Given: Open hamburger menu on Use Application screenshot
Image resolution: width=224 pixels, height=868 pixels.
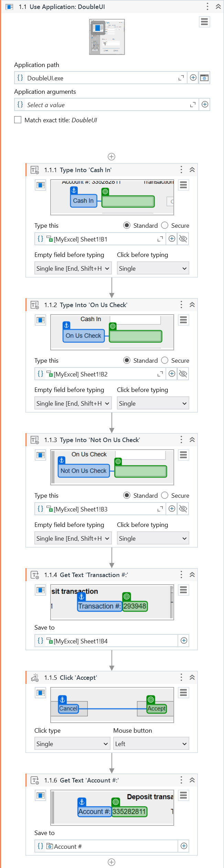Looking at the screenshot, I should [x=204, y=22].
